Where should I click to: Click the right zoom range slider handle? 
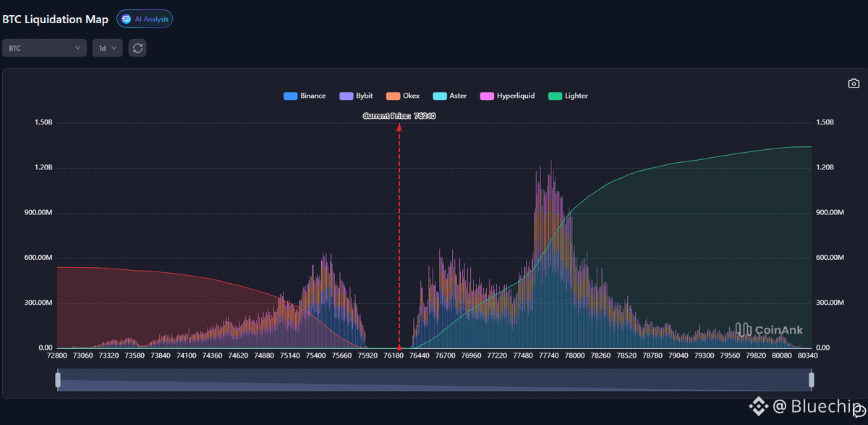point(812,379)
